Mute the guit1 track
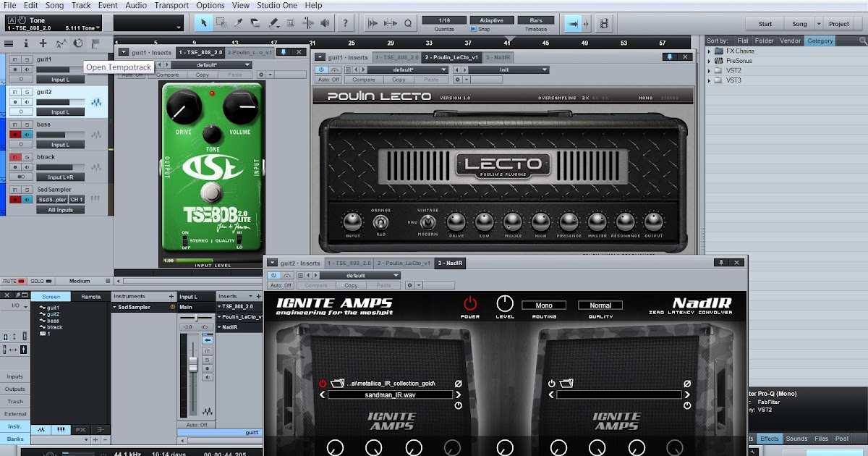868x456 pixels. pos(16,59)
